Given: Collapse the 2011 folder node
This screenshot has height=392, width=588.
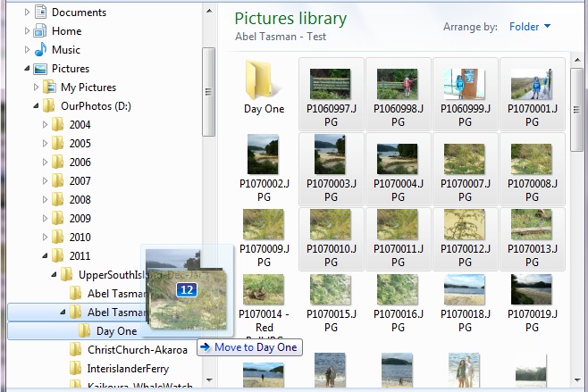Looking at the screenshot, I should pos(45,255).
